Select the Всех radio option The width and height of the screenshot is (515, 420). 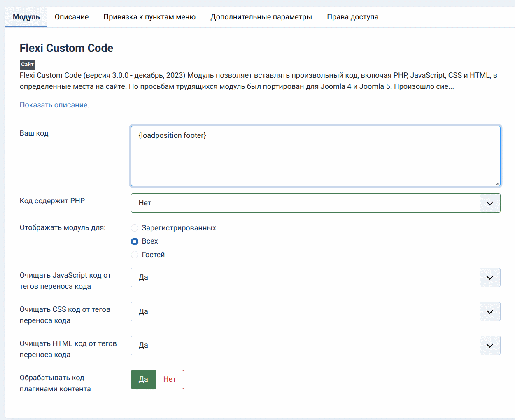click(135, 241)
